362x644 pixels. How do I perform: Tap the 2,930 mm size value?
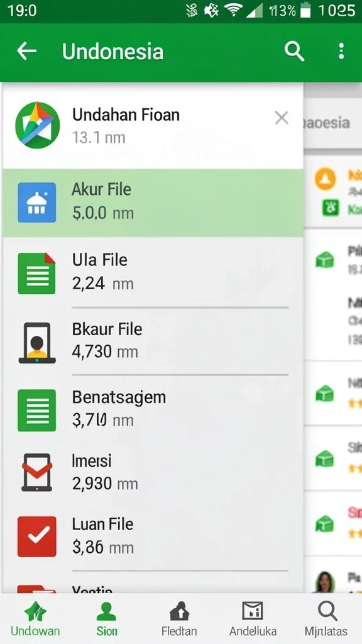pos(105,484)
